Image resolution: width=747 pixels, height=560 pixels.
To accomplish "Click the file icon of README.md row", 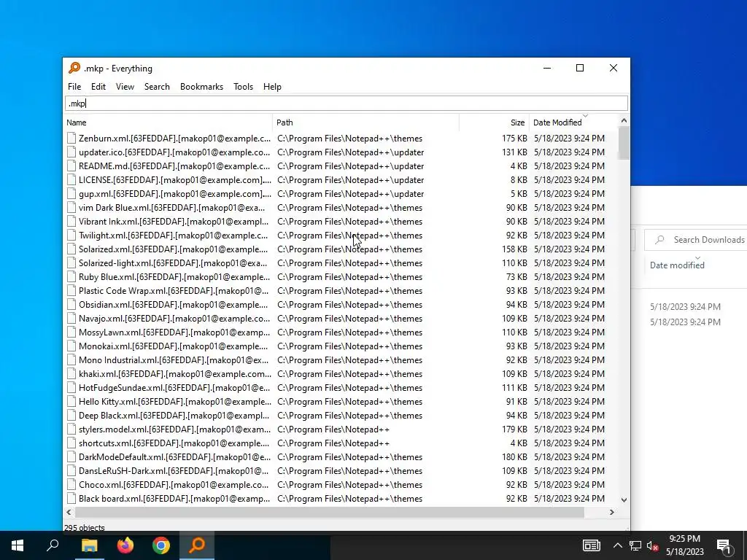I will point(71,166).
